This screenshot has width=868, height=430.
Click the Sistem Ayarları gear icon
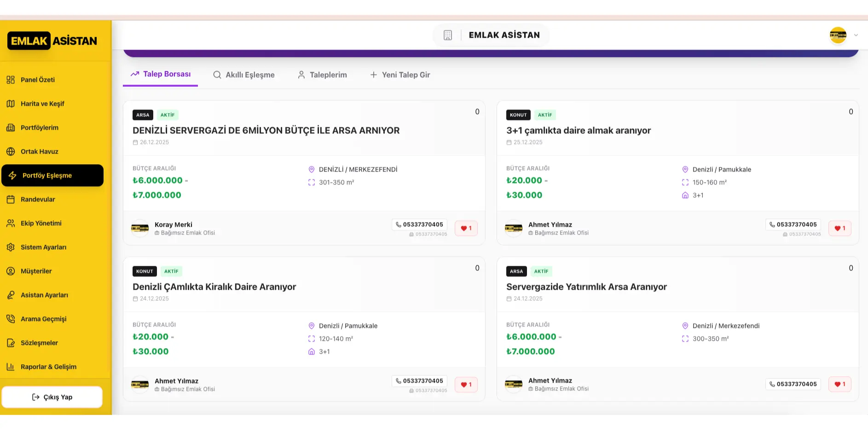[x=11, y=247]
